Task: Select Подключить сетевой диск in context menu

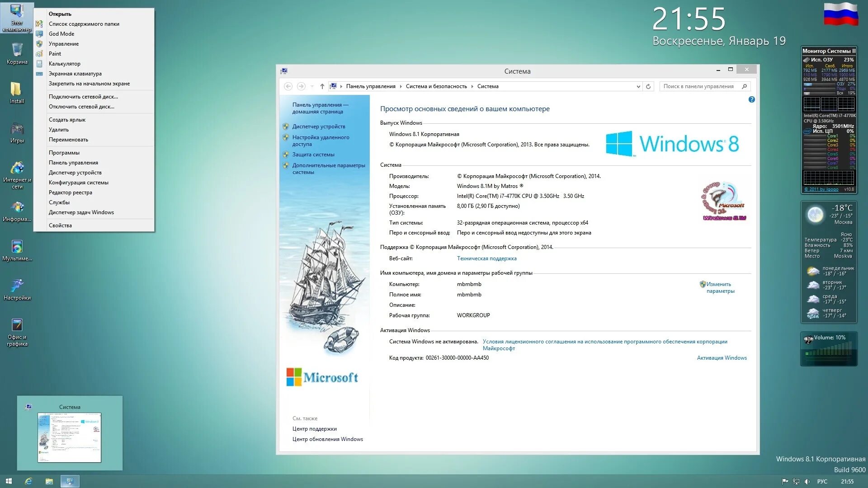Action: pyautogui.click(x=94, y=97)
